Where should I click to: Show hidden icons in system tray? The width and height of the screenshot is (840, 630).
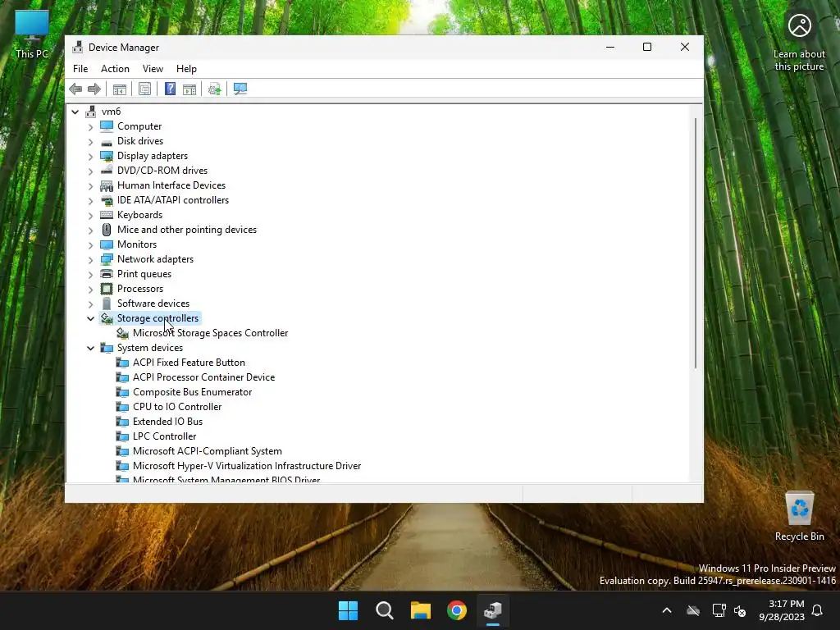click(x=667, y=610)
